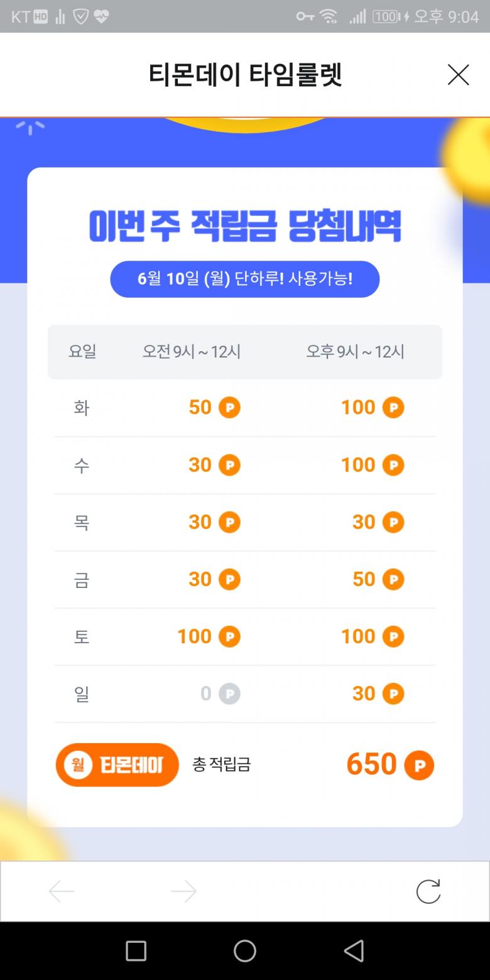490x980 pixels.
Task: Tap the browser forward arrow
Action: point(183,891)
